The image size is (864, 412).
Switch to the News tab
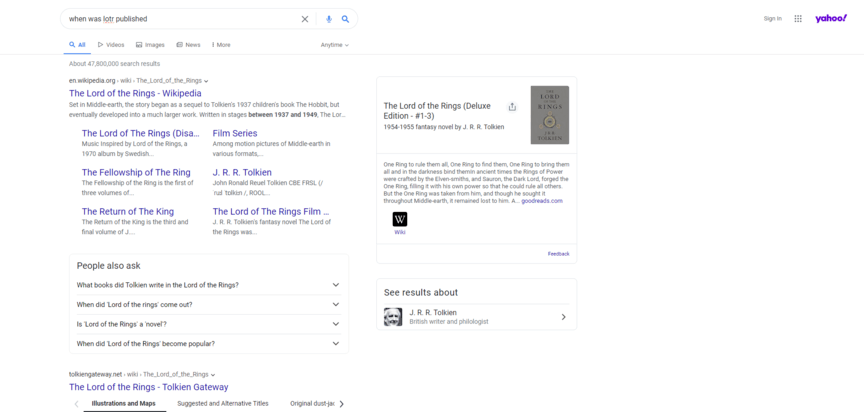[x=188, y=45]
